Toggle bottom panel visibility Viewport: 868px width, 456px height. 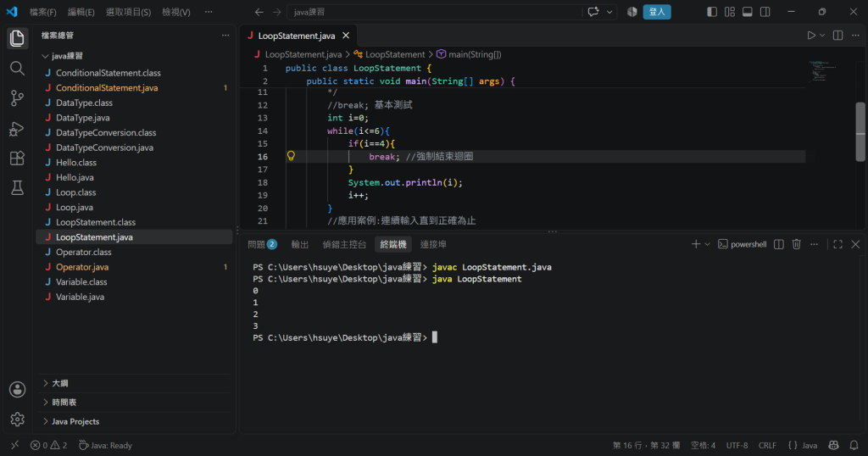(748, 12)
